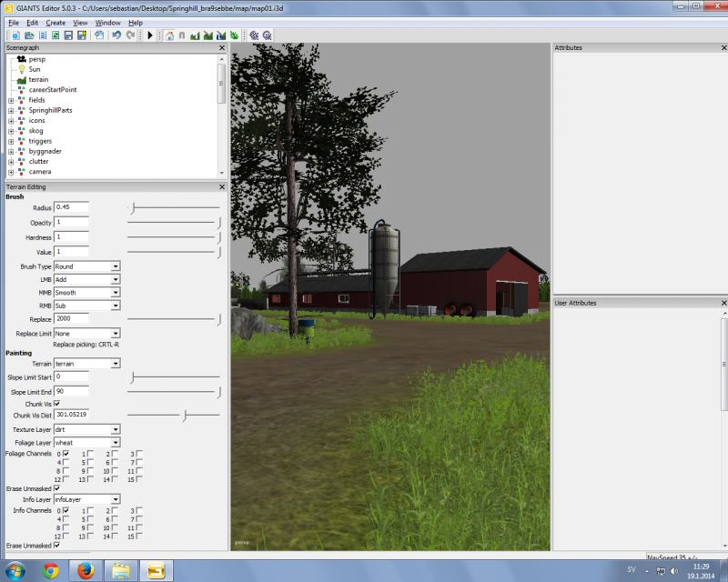Screen dimensions: 728x582
Task: Open the Texture Layer dropdown
Action: [87, 429]
